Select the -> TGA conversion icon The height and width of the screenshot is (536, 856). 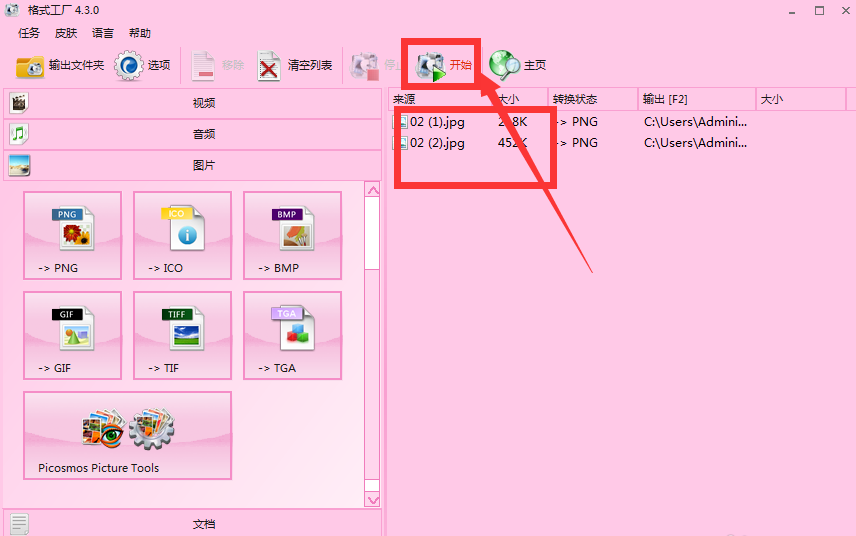coord(293,335)
